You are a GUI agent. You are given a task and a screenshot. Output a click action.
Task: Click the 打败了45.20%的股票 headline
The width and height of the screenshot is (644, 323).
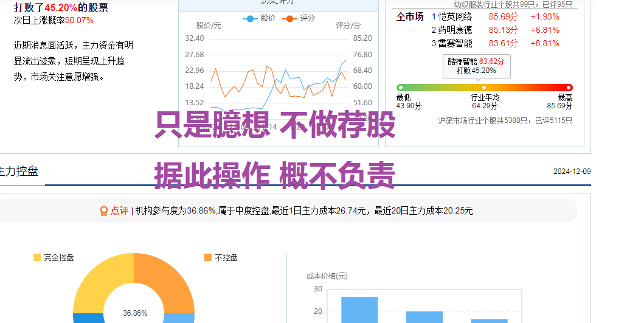pos(61,7)
